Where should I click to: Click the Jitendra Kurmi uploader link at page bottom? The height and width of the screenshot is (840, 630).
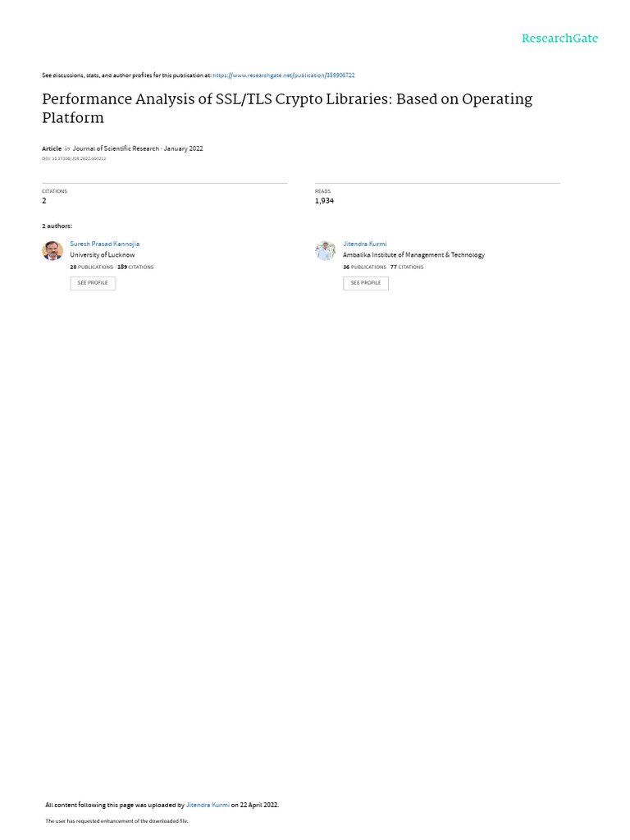(208, 805)
